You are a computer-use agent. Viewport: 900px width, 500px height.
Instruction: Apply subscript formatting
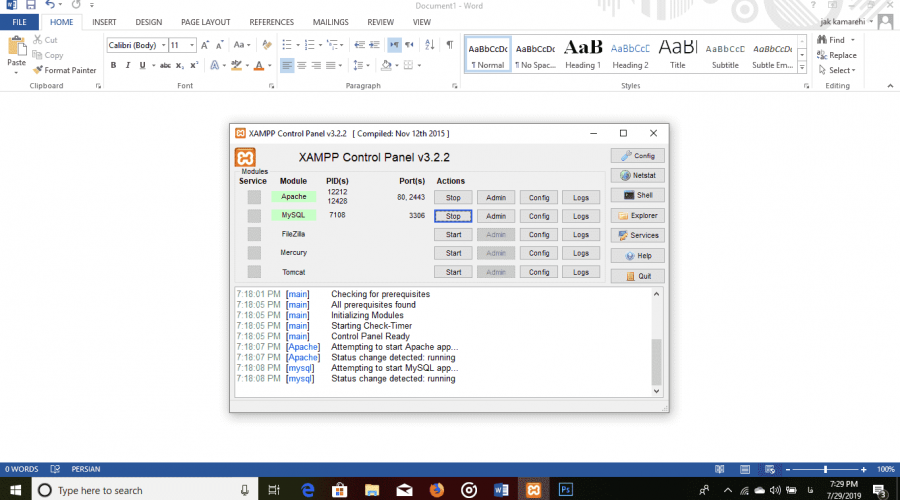coord(180,65)
